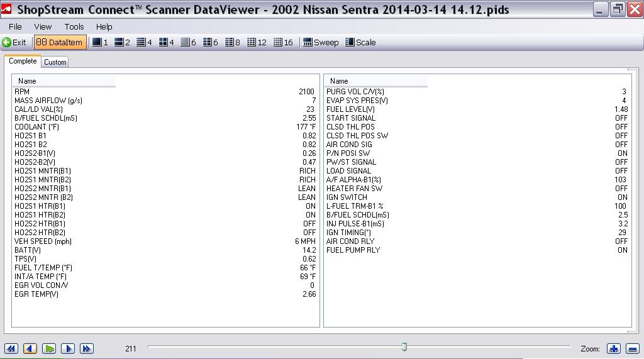This screenshot has height=359, width=644.
Task: Click the frame position slider thumb
Action: 404,347
